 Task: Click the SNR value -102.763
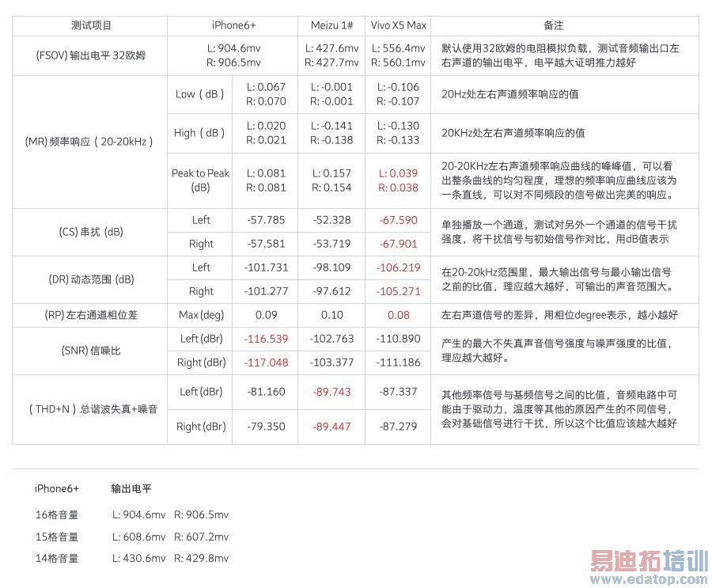coord(331,339)
